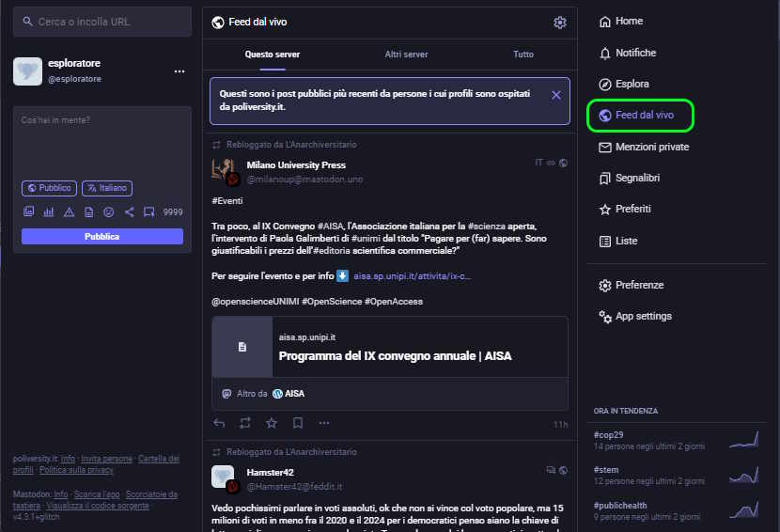Click the 11h timestamp of Milano post
780x532 pixels.
pyautogui.click(x=560, y=425)
